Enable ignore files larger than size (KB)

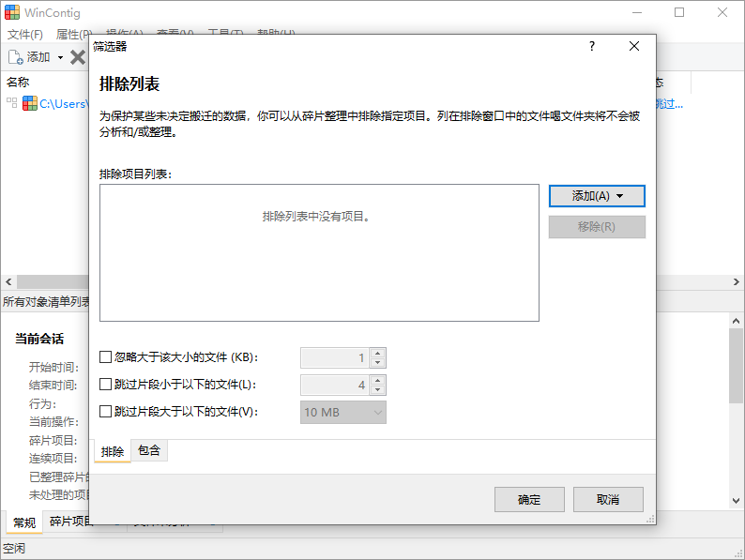point(105,357)
